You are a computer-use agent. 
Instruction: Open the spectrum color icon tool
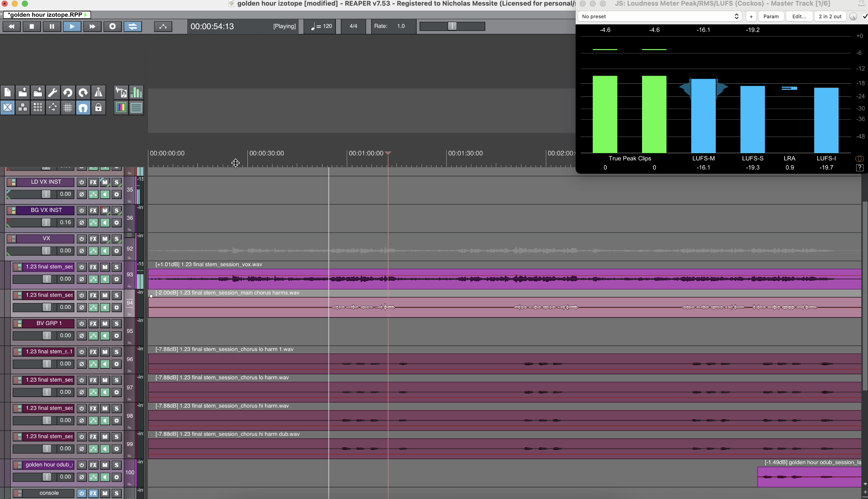pos(121,108)
